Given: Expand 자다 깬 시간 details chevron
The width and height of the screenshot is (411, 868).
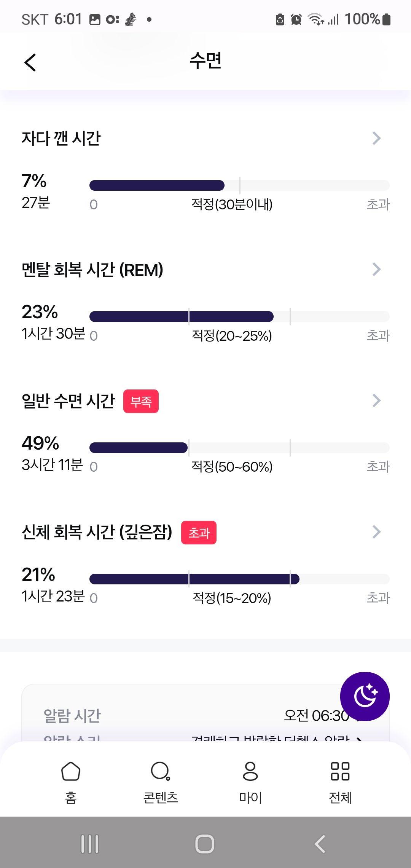Looking at the screenshot, I should click(x=376, y=138).
